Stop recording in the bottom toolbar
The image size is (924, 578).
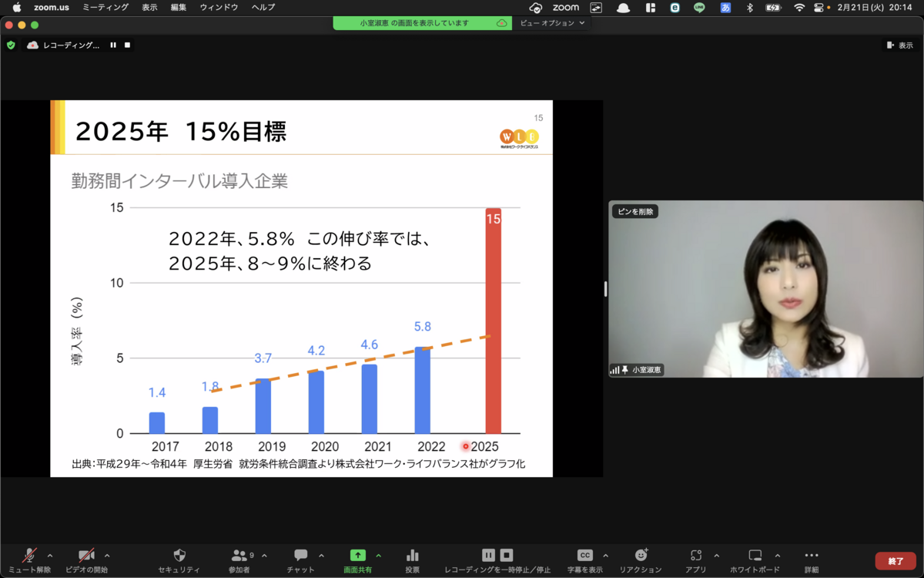coord(507,555)
